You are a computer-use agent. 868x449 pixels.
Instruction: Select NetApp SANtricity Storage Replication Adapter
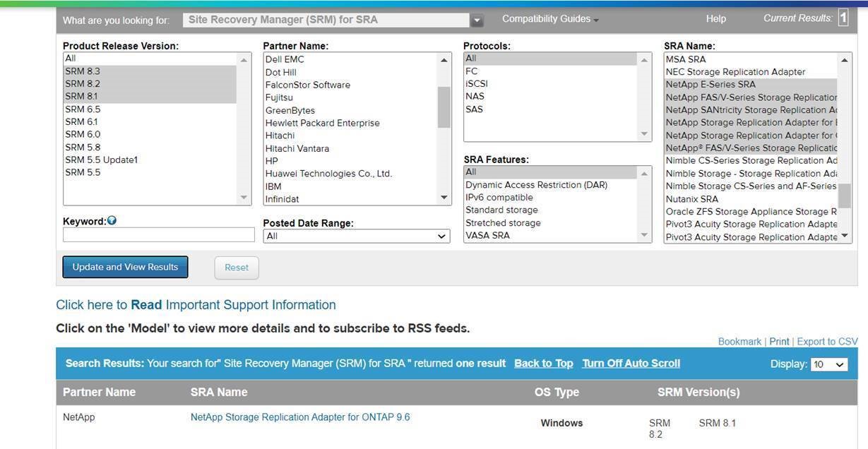tap(751, 110)
